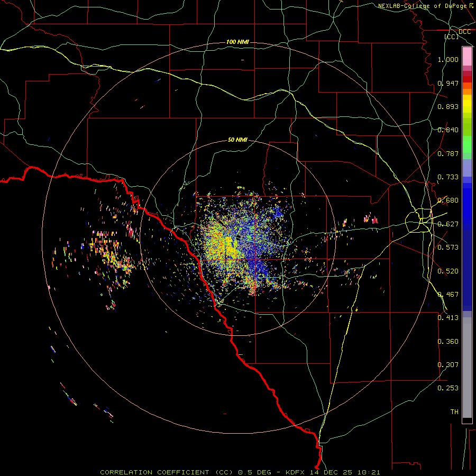
Task: Click the DCC label above the color scale
Action: 465,32
